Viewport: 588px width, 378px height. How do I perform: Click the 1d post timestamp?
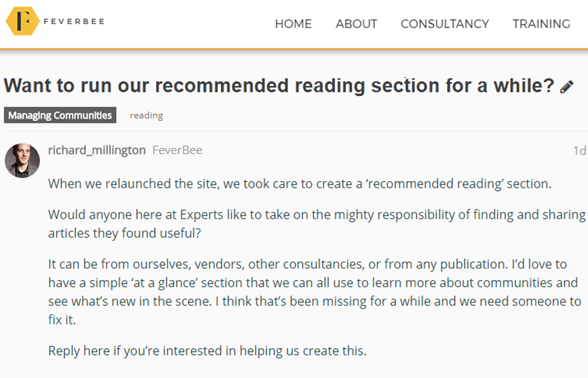click(x=579, y=151)
